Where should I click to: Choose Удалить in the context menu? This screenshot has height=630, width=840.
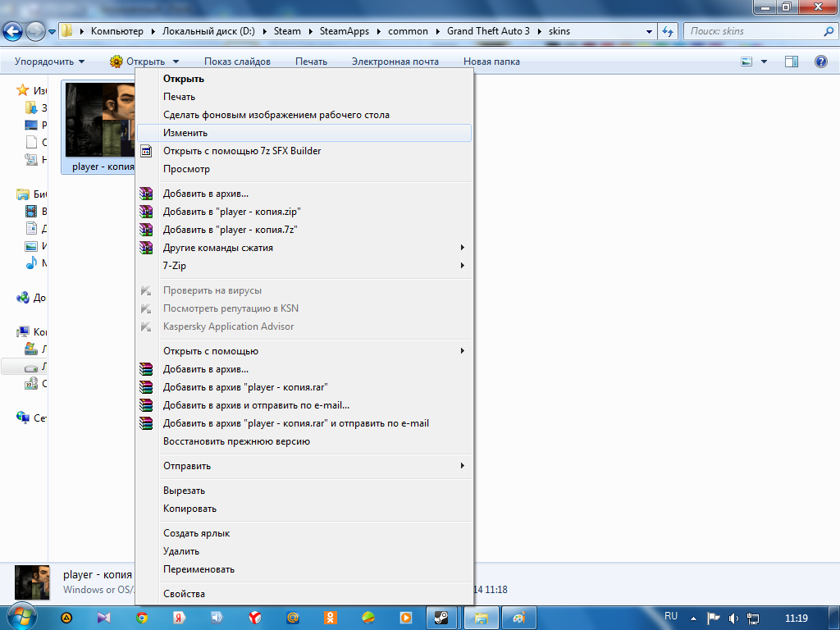pyautogui.click(x=304, y=551)
